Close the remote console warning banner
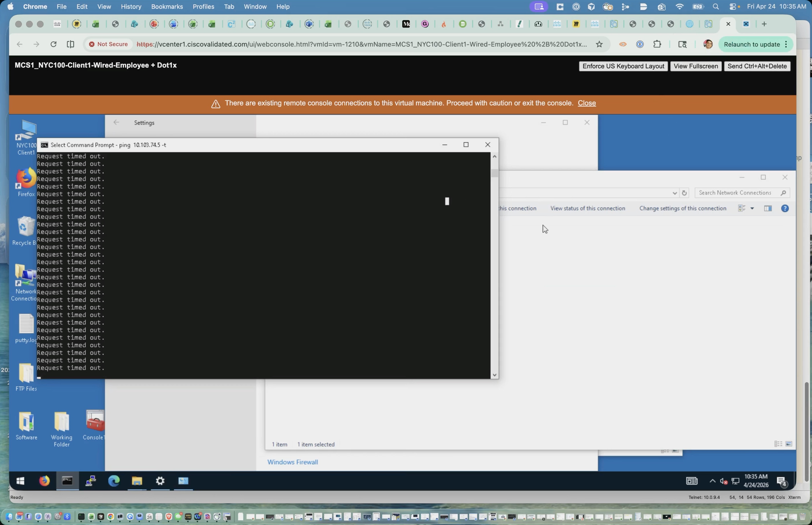 (x=587, y=103)
